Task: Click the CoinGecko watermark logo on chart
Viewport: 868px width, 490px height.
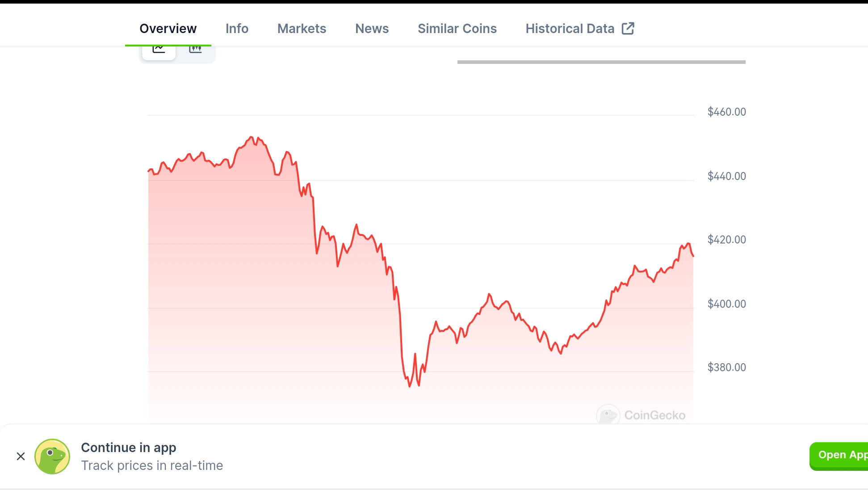Action: tap(641, 415)
